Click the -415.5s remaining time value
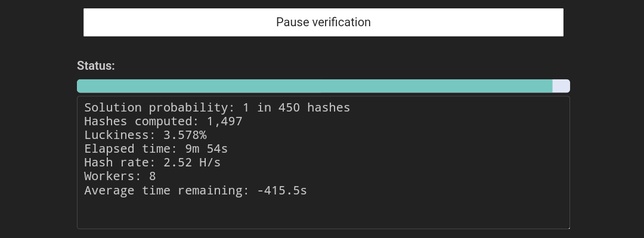Screen dimensions: 644x238 (281, 190)
